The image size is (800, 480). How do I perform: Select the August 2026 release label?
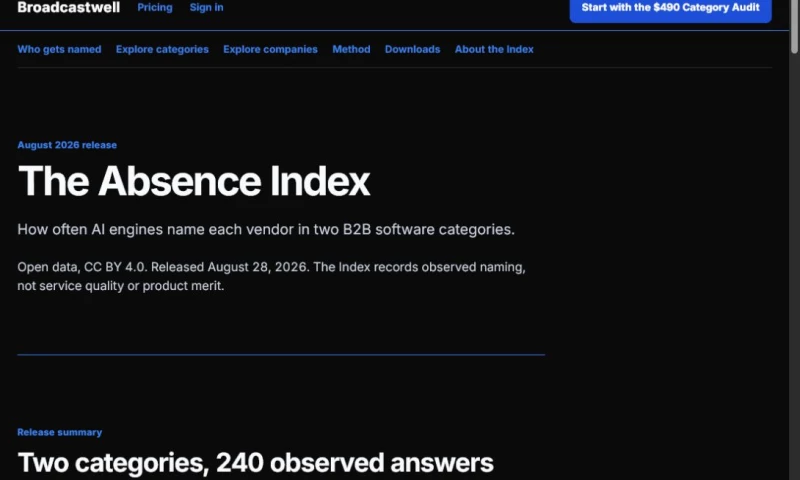point(67,145)
